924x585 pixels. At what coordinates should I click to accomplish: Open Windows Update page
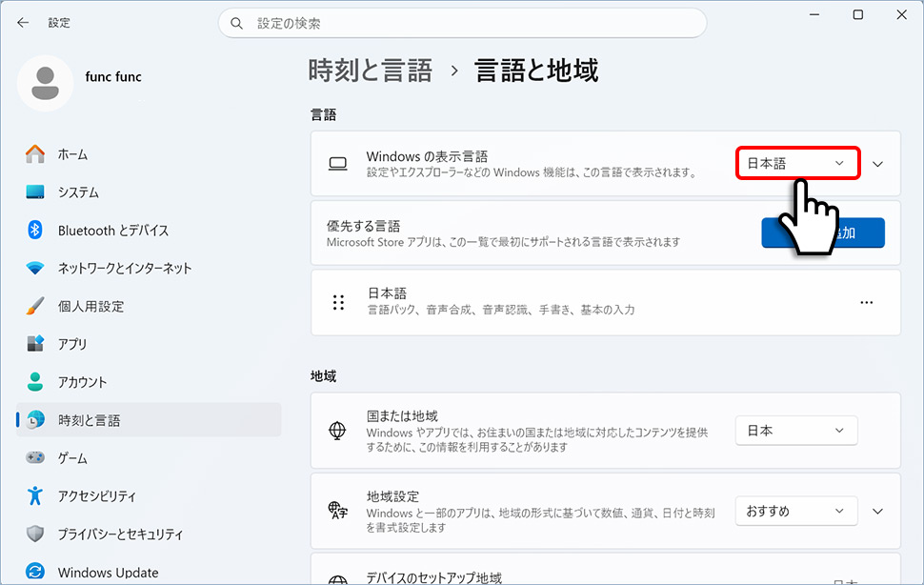coord(149,572)
